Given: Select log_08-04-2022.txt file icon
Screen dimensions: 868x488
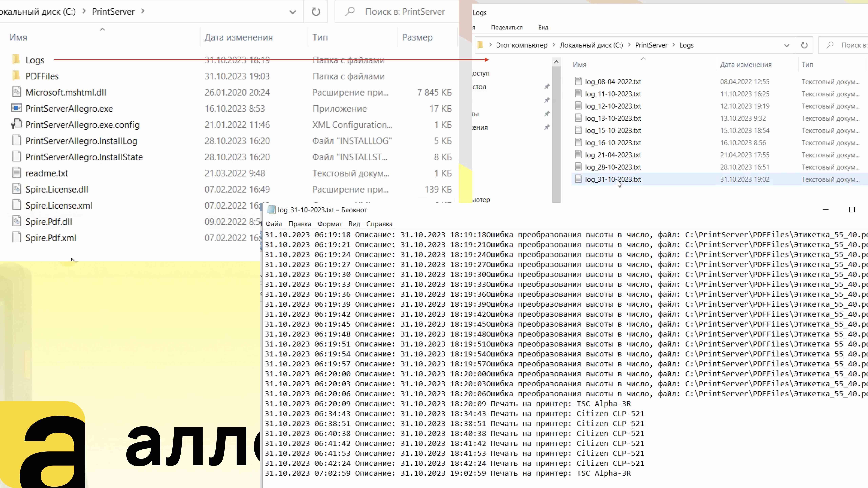Looking at the screenshot, I should click(578, 81).
